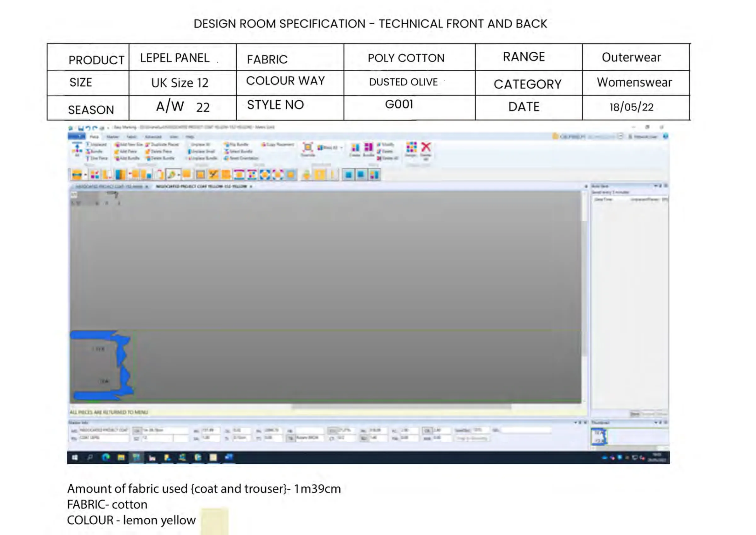Click the horizontal scrollbar below marker area
The height and width of the screenshot is (535, 756).
pyautogui.click(x=401, y=406)
